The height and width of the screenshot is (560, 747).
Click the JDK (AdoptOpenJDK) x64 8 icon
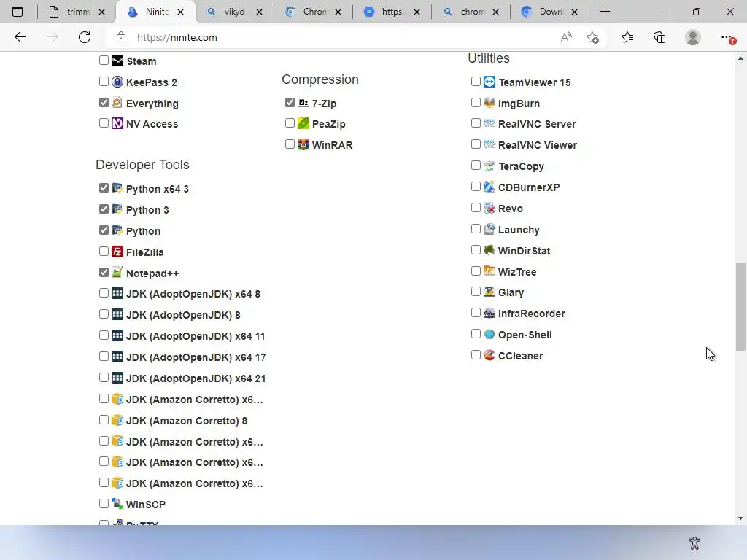[117, 293]
